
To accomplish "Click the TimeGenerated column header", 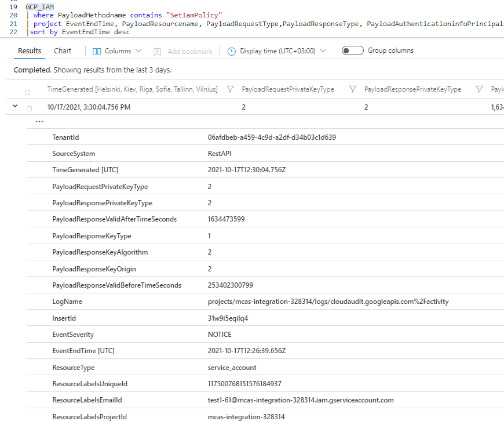I will pyautogui.click(x=132, y=89).
